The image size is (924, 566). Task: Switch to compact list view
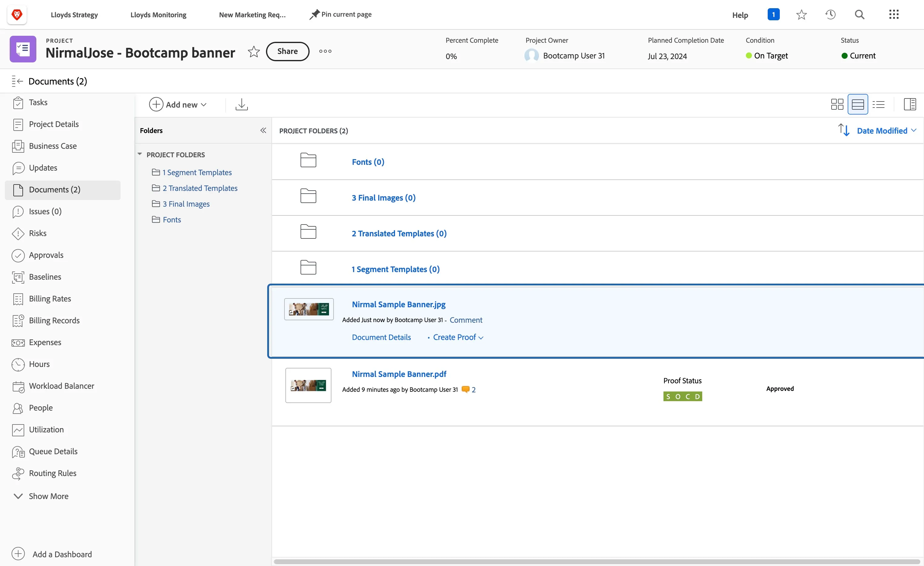pos(878,104)
